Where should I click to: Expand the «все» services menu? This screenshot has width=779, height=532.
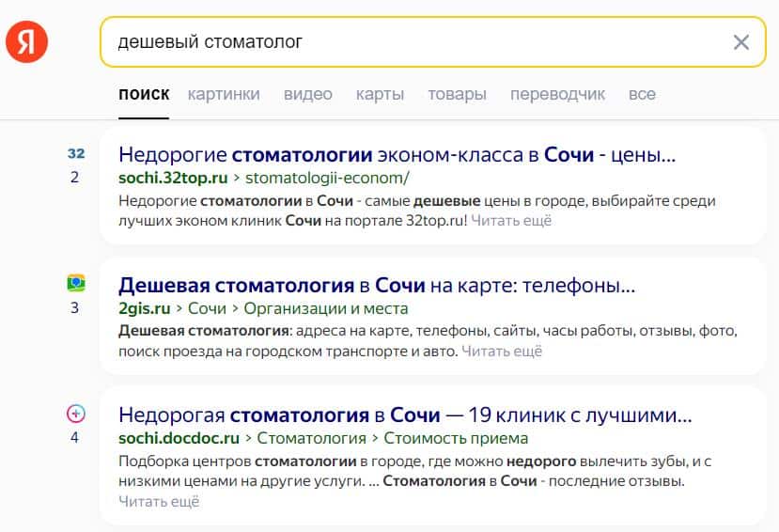pos(642,94)
